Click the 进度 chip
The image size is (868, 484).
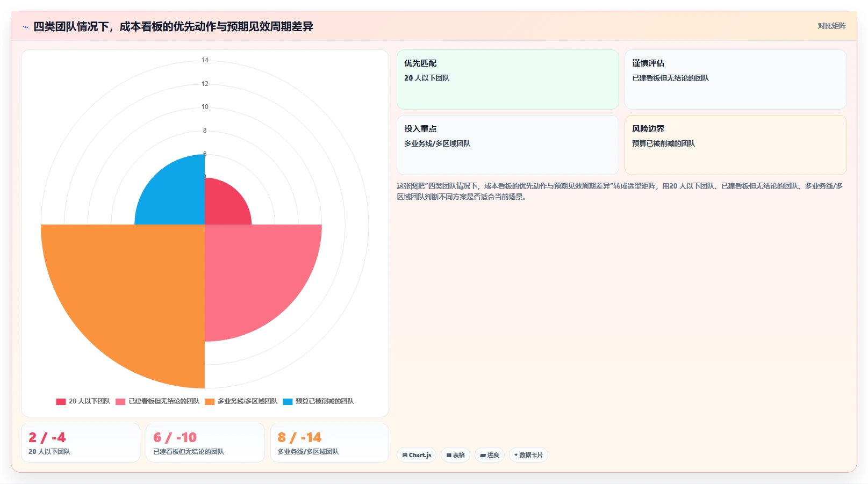[x=490, y=455]
